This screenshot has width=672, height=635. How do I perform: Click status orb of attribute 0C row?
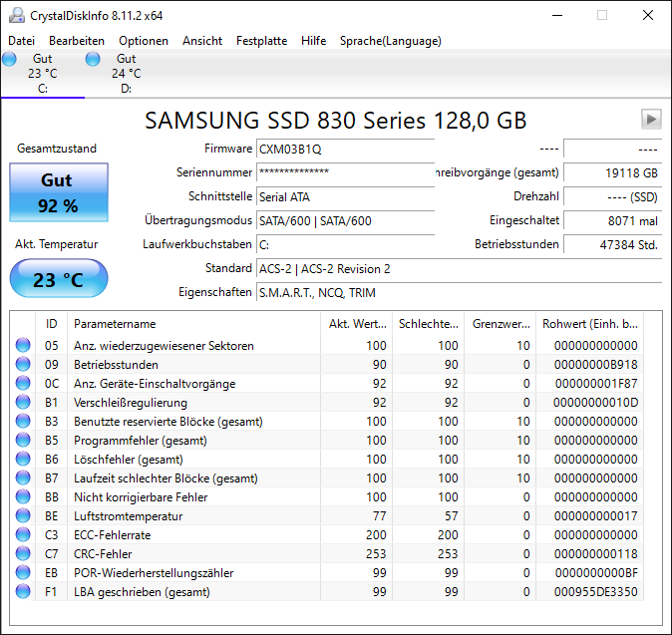point(23,383)
